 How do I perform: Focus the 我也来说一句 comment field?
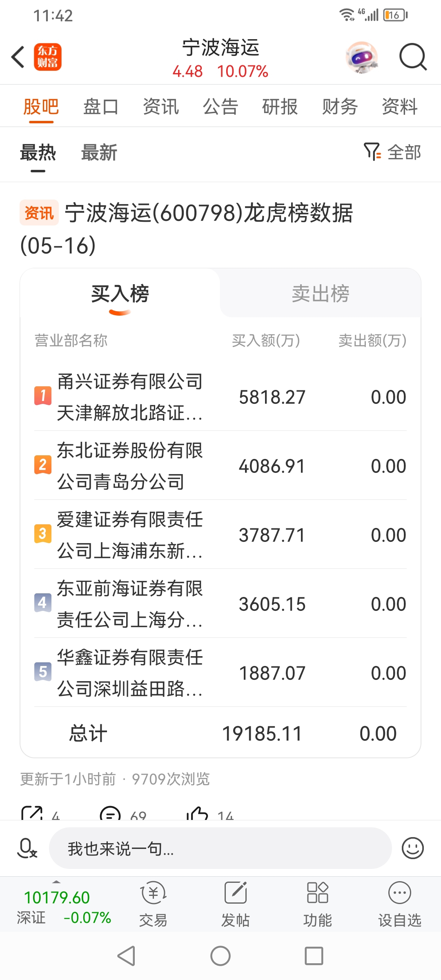click(220, 848)
